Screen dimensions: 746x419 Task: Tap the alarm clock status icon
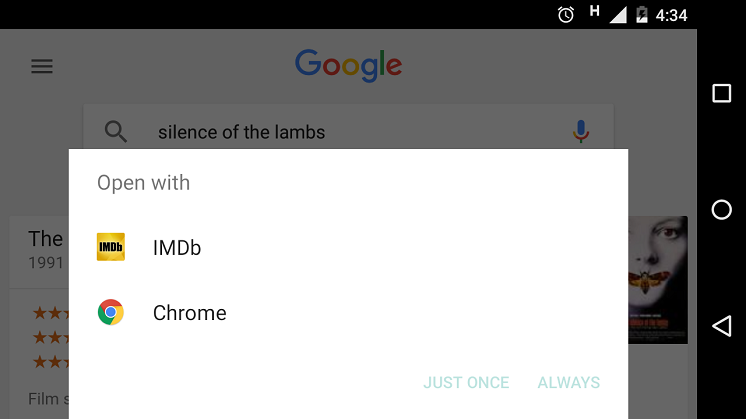(x=566, y=14)
